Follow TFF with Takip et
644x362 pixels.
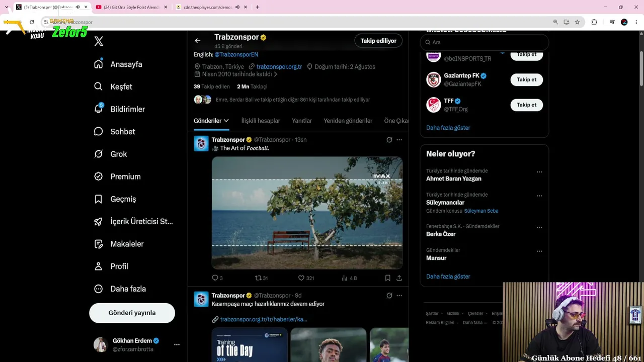click(x=526, y=105)
